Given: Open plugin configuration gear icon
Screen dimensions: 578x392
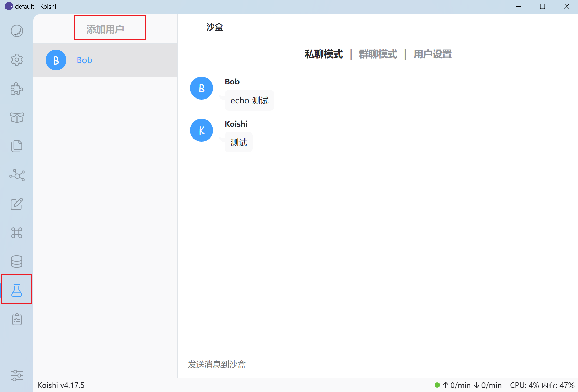Looking at the screenshot, I should (17, 60).
